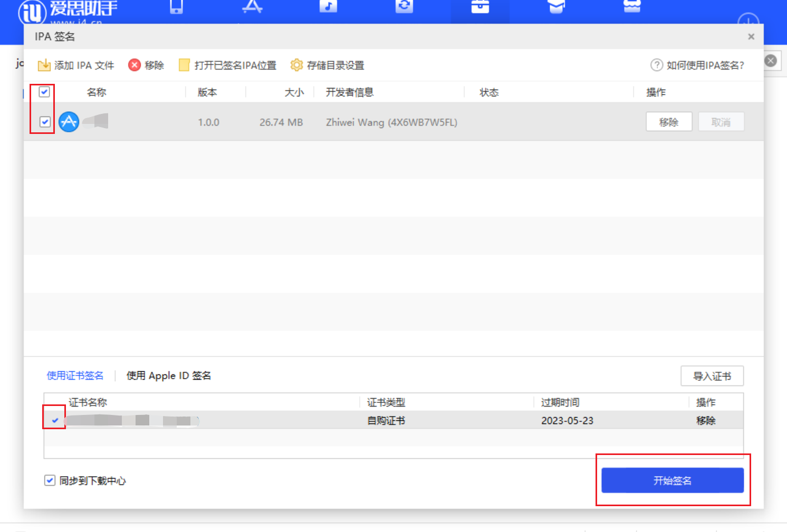
Task: Click 证书类型 column header
Action: coord(386,402)
